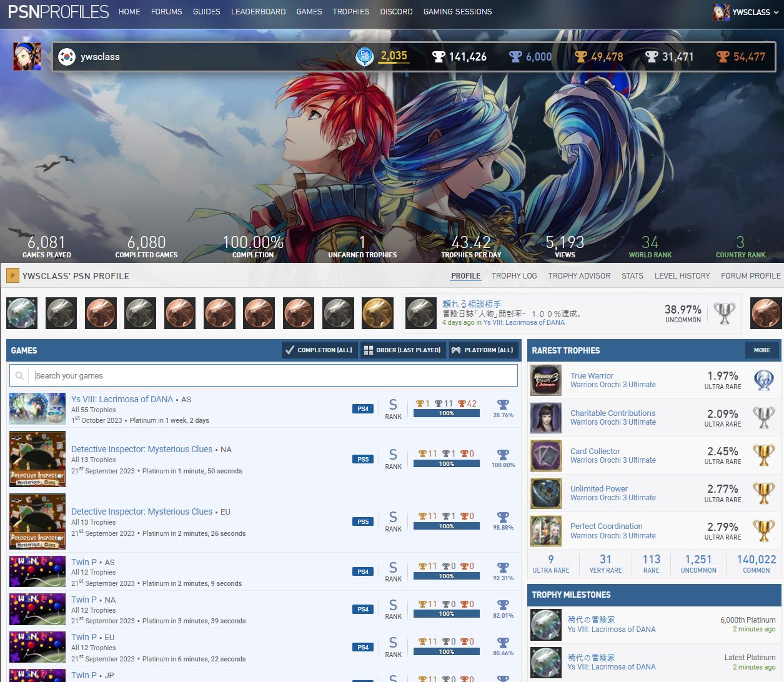
Task: Open the Home menu item
Action: click(129, 12)
